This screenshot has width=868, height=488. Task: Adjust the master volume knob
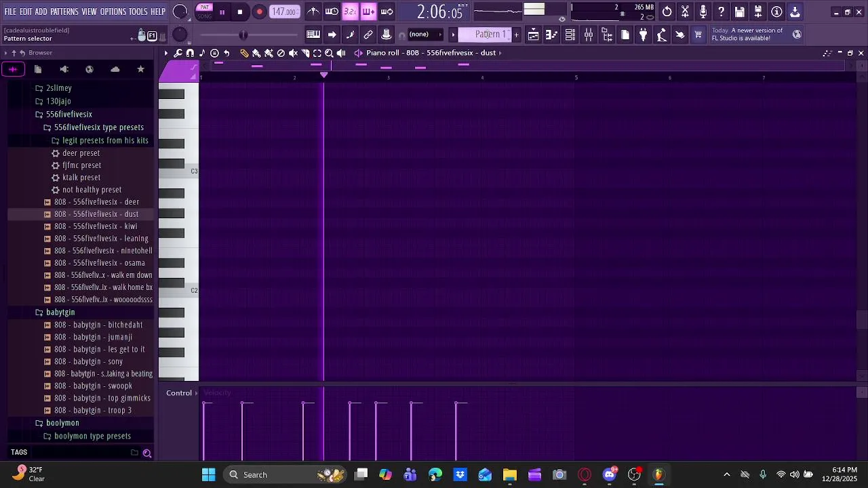[x=180, y=12]
